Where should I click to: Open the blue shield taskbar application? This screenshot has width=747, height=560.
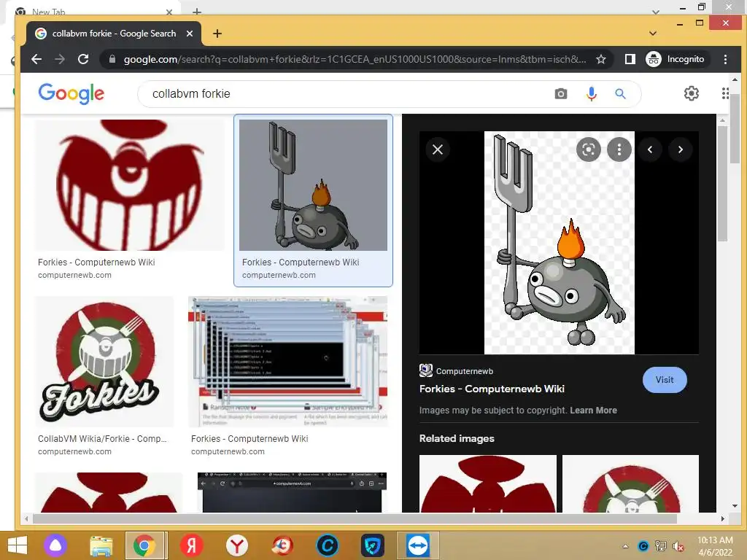pos(372,545)
